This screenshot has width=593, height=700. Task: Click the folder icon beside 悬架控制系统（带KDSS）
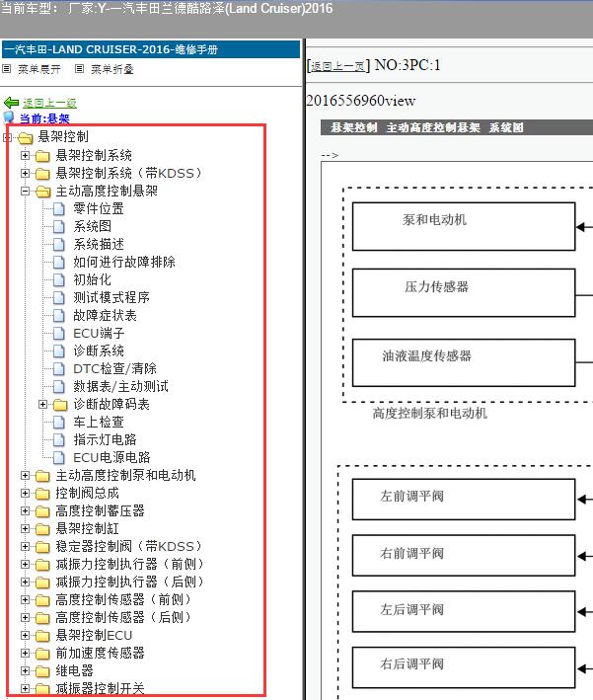click(42, 173)
